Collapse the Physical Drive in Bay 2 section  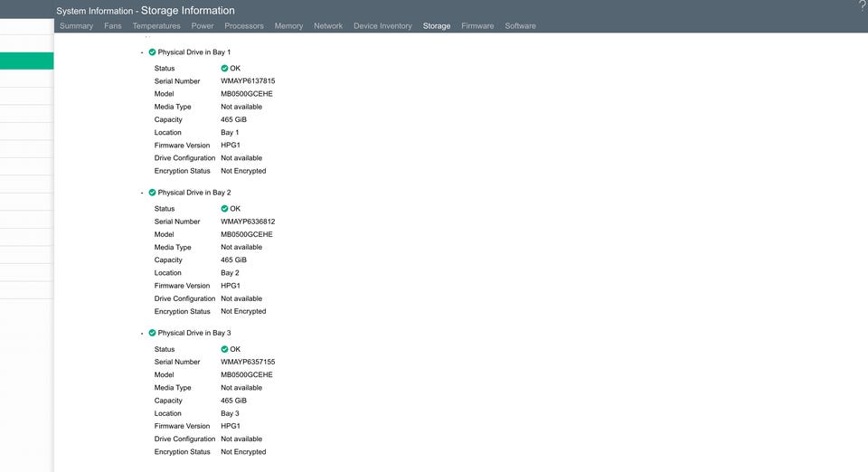[x=142, y=194]
